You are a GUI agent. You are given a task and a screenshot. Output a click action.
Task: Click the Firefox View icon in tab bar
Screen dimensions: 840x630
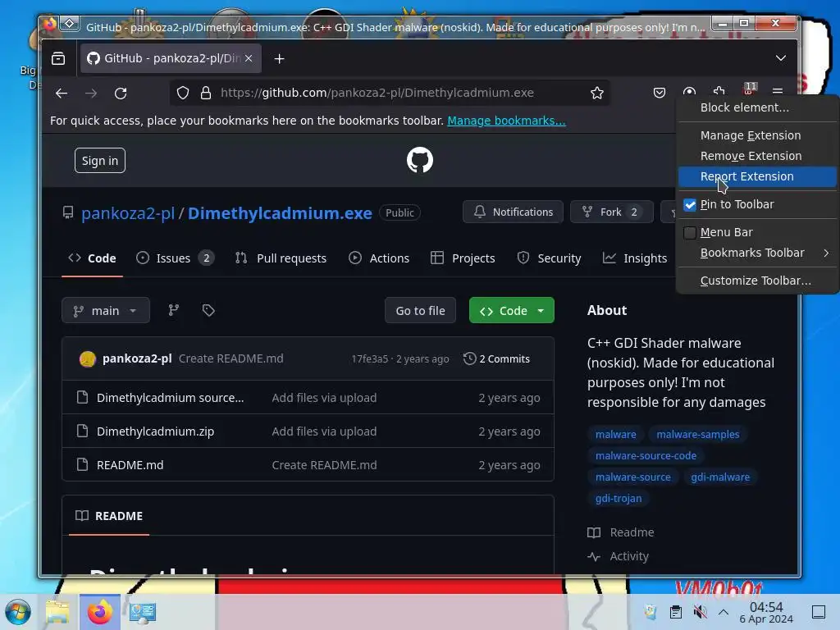[x=58, y=58]
